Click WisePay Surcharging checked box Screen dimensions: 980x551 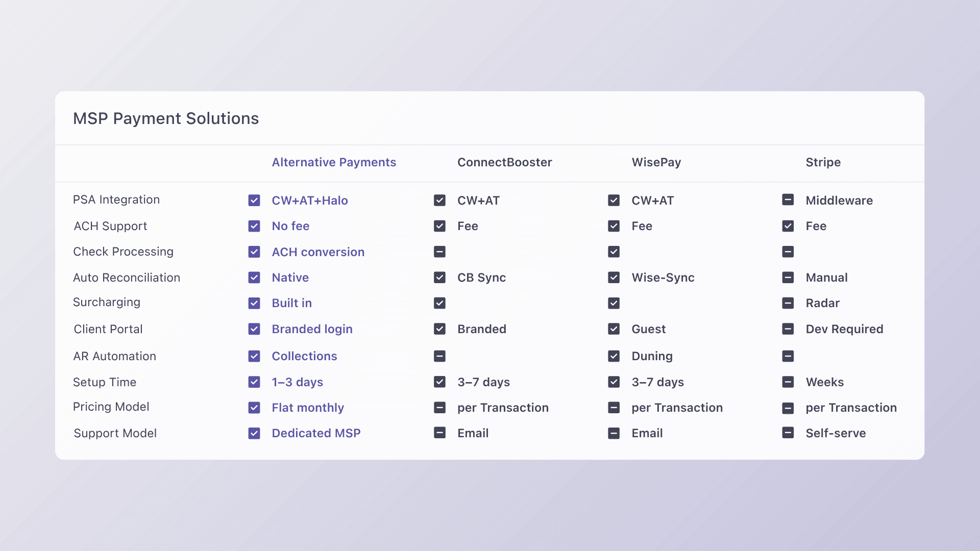tap(614, 303)
